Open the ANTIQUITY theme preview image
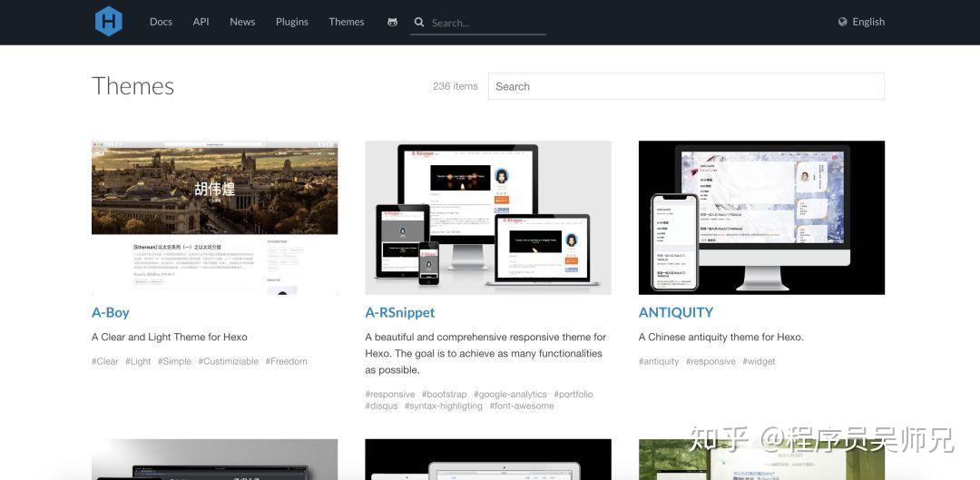This screenshot has height=480, width=980. coord(761,218)
